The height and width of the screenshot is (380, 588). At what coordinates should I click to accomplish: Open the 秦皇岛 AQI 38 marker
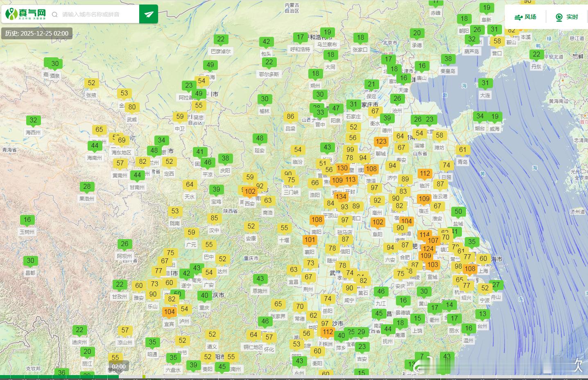pyautogui.click(x=448, y=59)
